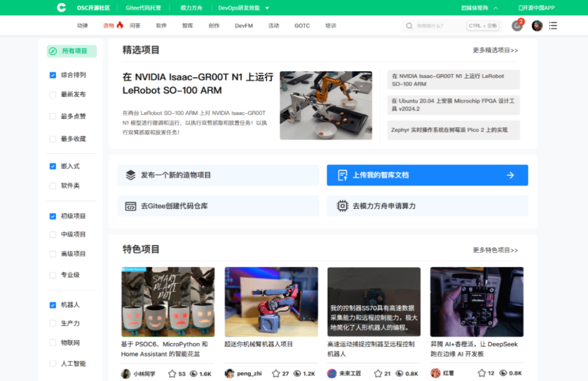Click the chip icon for 去模力方舟申请算力
The width and height of the screenshot is (588, 381).
tap(342, 206)
